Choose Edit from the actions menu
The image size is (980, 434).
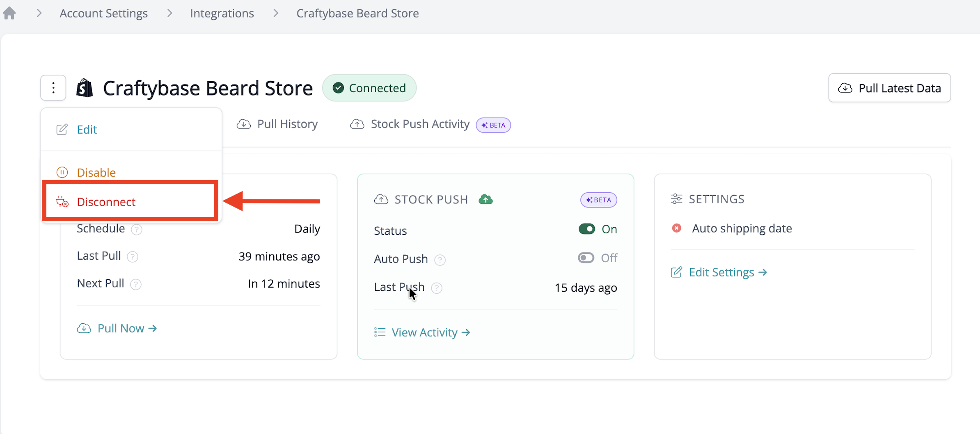click(x=131, y=129)
